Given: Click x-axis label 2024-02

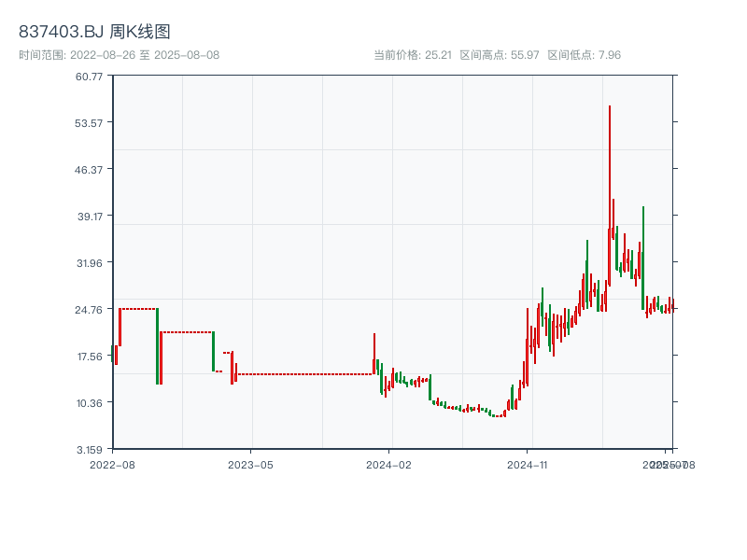Looking at the screenshot, I should (x=388, y=465).
